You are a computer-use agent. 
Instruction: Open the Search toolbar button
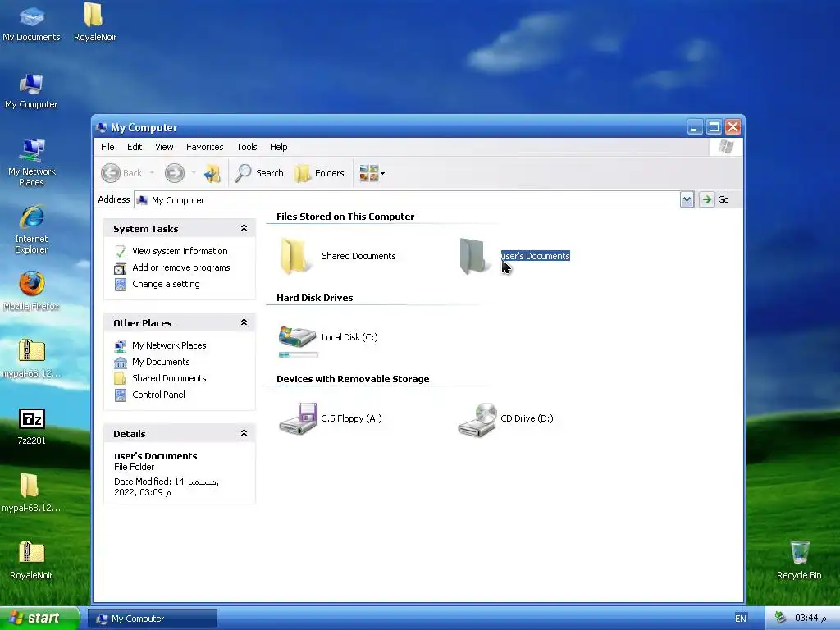click(x=259, y=173)
